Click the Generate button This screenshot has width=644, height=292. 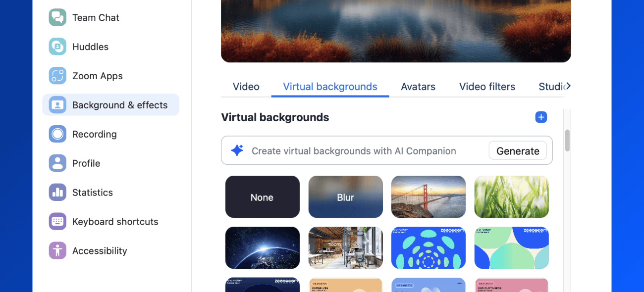518,151
